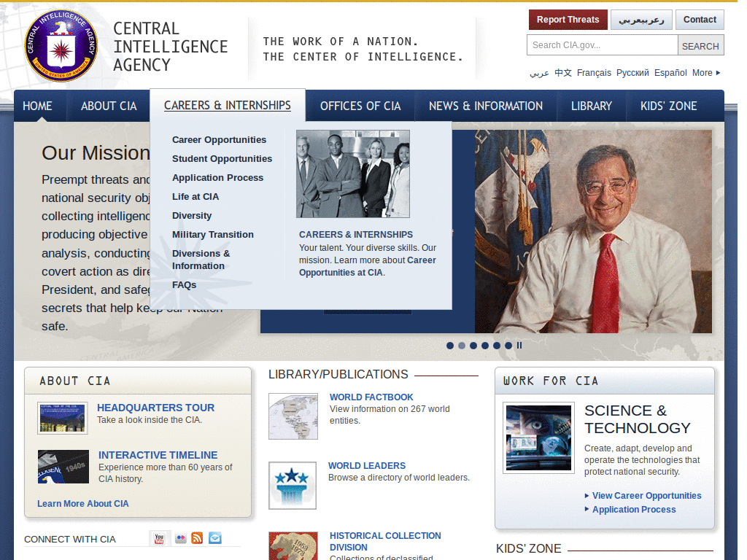Image resolution: width=747 pixels, height=560 pixels.
Task: Expand the More languages arrow
Action: 718,73
